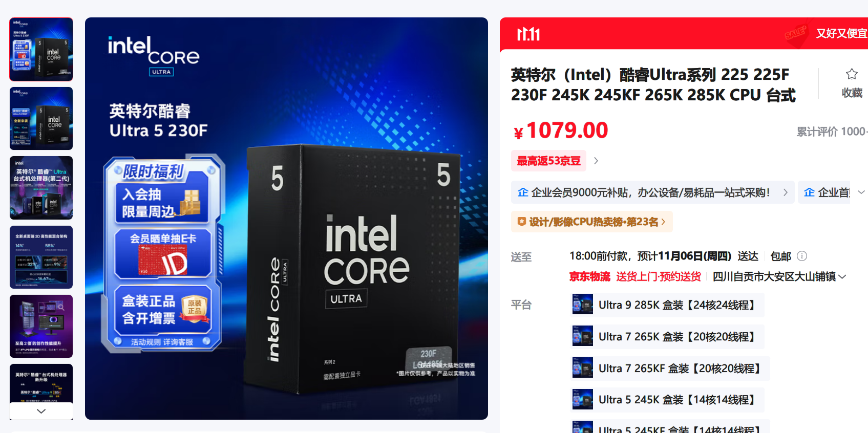868x433 pixels.
Task: Open the 设计/影像CPU热卖榜 ranking link
Action: click(x=592, y=222)
